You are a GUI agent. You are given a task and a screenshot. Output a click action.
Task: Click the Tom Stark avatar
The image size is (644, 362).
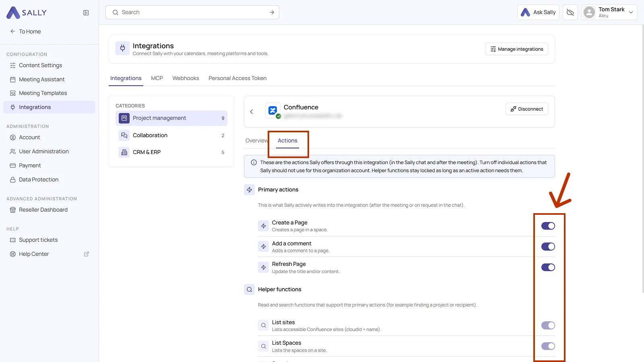point(589,12)
